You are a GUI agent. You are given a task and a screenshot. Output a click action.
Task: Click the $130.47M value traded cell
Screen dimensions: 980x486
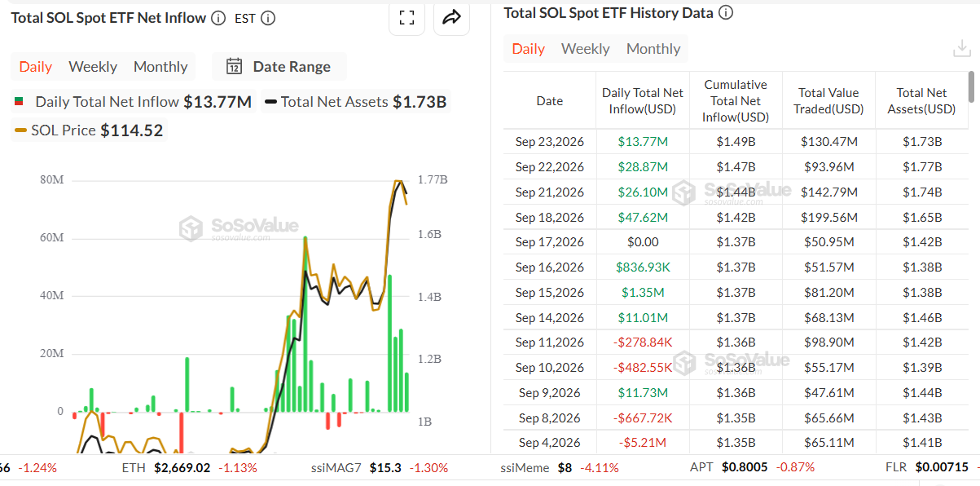tap(828, 142)
